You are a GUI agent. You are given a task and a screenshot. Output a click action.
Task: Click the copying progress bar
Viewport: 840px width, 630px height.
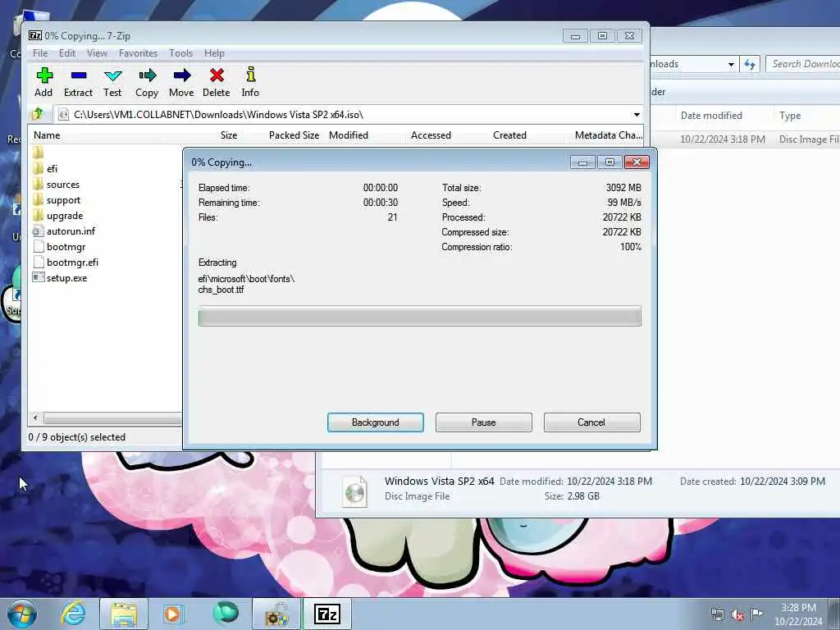(419, 316)
